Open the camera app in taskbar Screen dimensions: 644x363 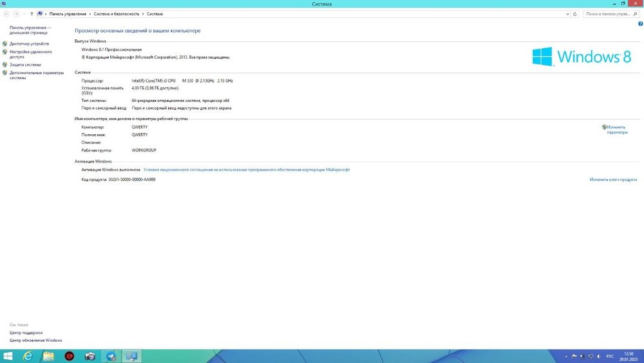(90, 356)
